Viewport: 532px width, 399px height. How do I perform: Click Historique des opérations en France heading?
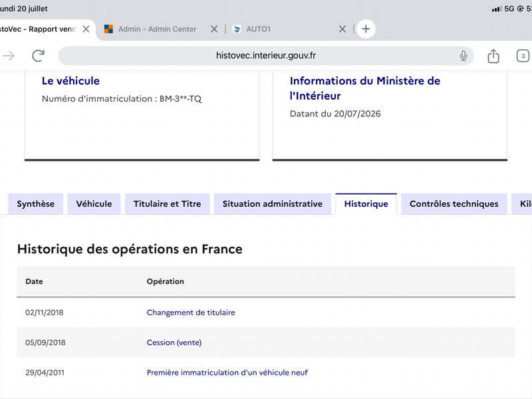coord(130,249)
